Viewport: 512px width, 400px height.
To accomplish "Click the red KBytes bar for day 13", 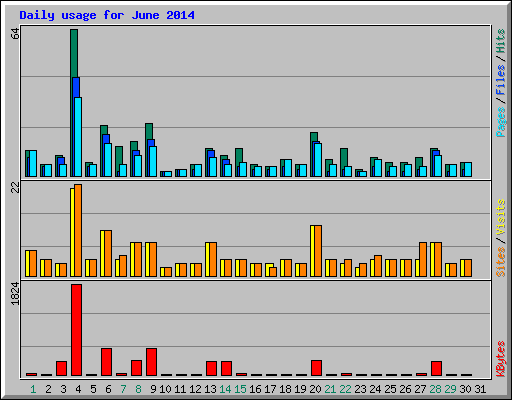I will click(x=211, y=368).
